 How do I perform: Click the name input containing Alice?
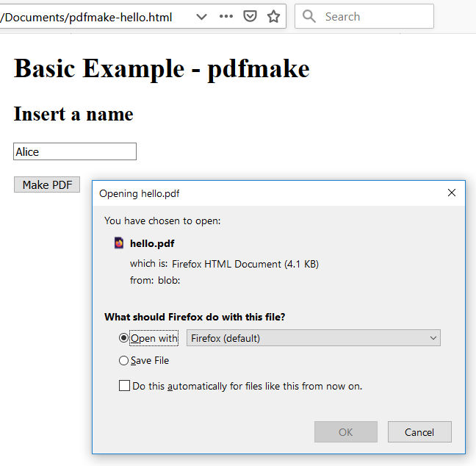(75, 151)
